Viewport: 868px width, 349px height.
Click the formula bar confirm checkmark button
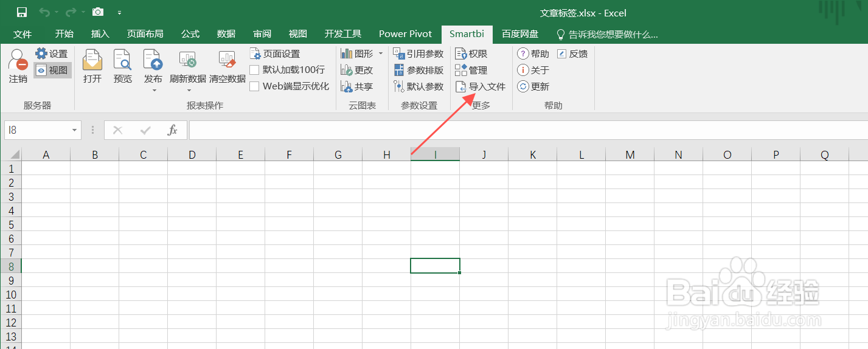click(x=145, y=130)
